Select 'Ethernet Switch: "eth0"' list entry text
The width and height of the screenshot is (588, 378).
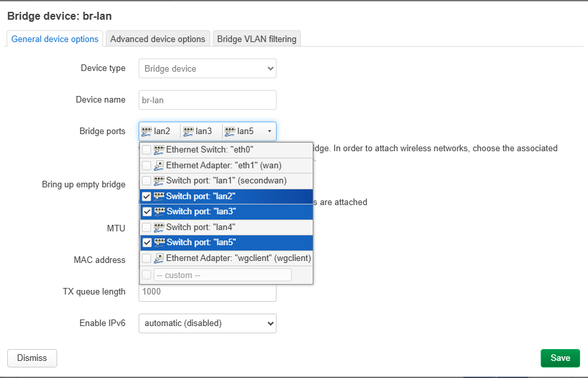(210, 150)
